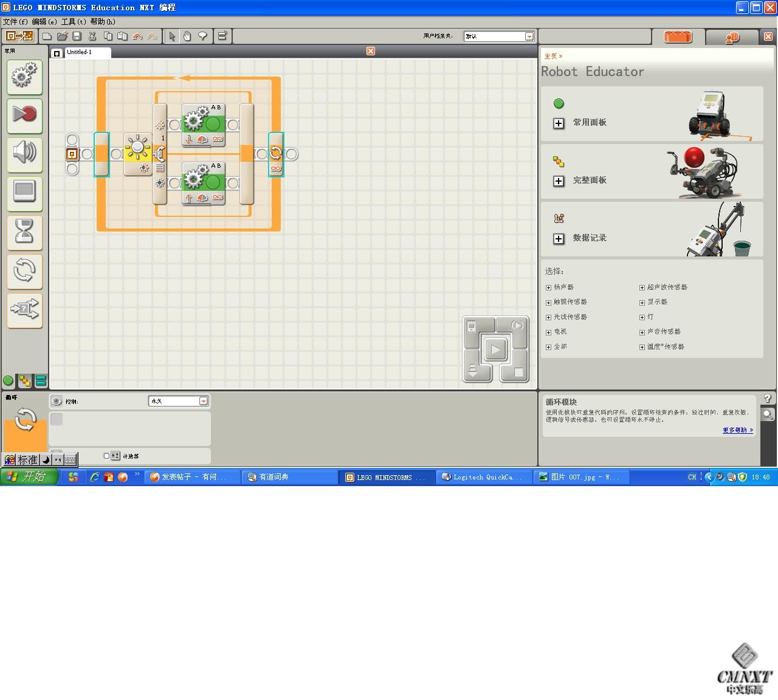Expand the 光线传感器 selection item
This screenshot has width=778, height=700.
tap(548, 317)
